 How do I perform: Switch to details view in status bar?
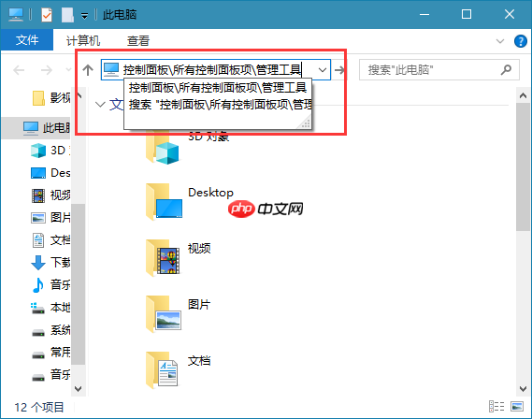click(496, 406)
